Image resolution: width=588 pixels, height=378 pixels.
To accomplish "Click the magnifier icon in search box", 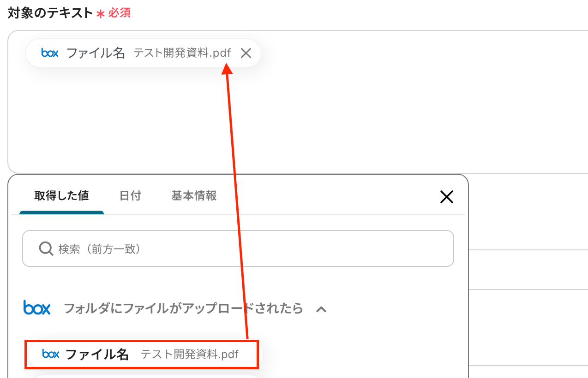I will [46, 249].
